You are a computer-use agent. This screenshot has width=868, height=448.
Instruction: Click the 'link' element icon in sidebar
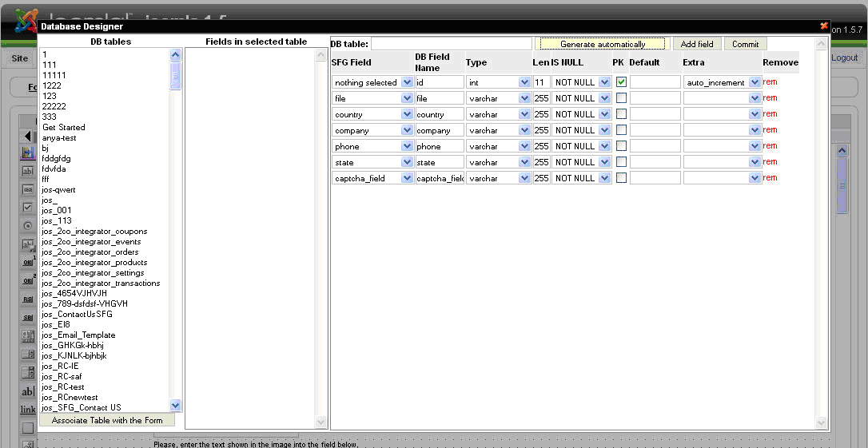(x=28, y=410)
